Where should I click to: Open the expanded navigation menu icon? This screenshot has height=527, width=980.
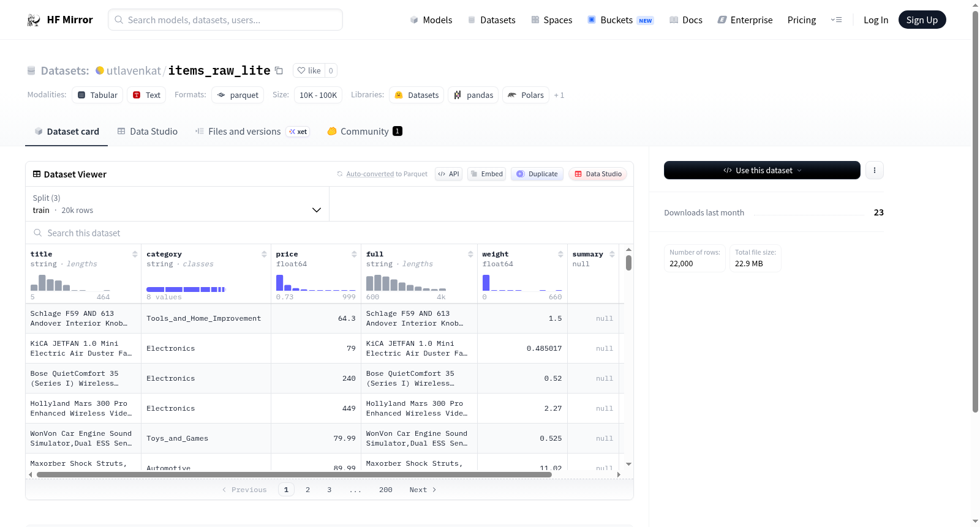click(x=836, y=20)
